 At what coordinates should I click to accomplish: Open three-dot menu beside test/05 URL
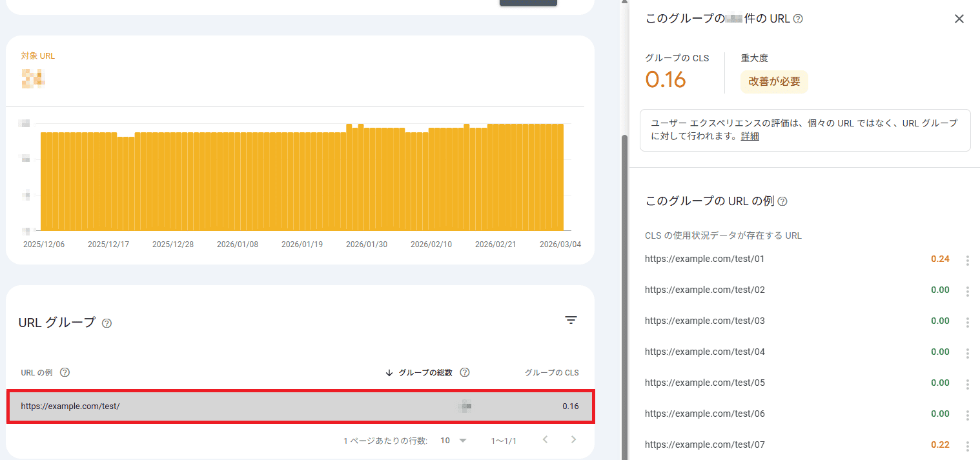[x=968, y=385]
